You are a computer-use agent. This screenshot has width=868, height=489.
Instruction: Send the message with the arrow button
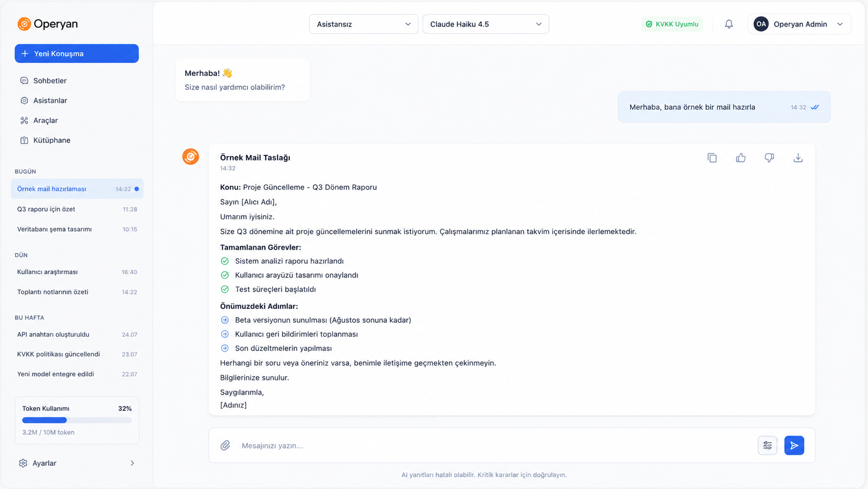(x=794, y=445)
